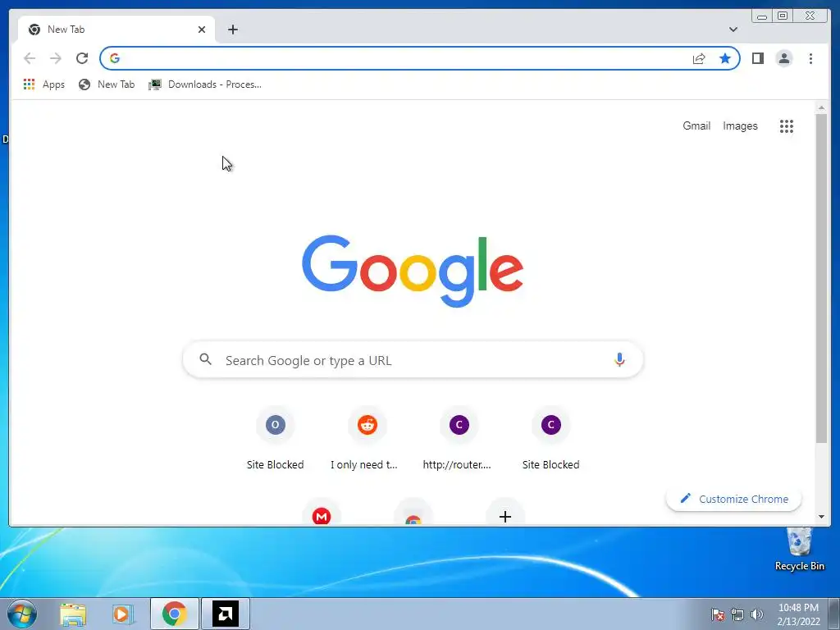Open the network tray icon

[737, 614]
